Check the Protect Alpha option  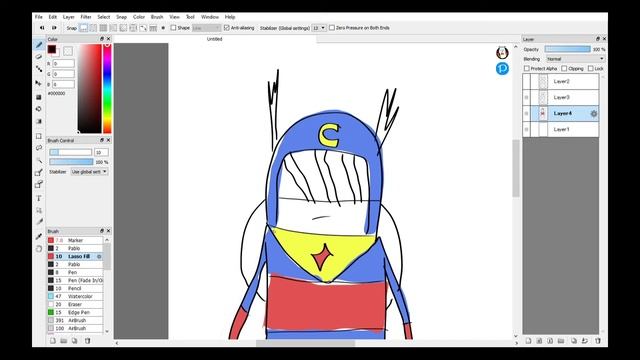[527, 69]
